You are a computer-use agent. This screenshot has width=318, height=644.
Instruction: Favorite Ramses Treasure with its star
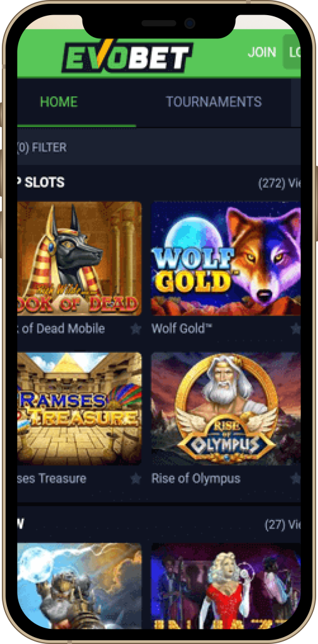point(136,479)
